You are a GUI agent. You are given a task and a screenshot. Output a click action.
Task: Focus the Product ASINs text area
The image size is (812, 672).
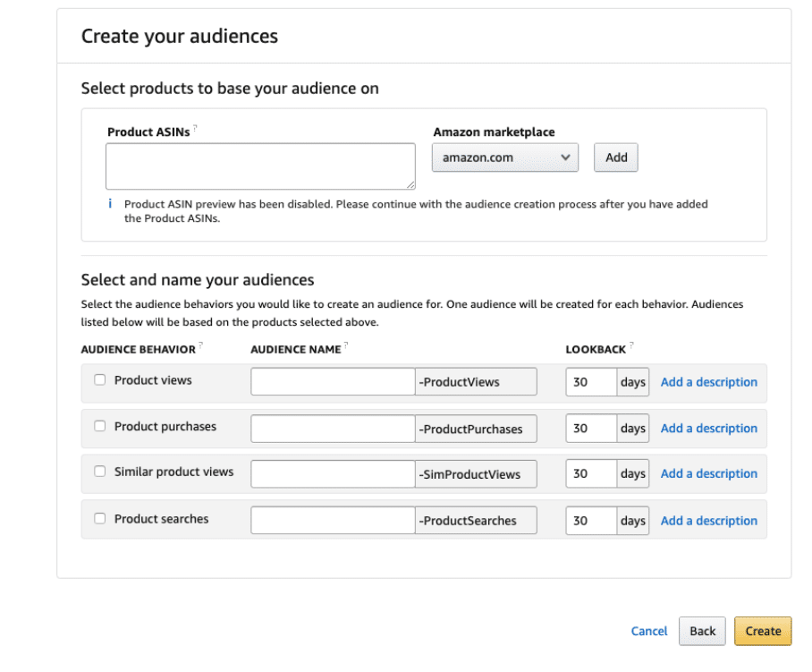tap(260, 166)
